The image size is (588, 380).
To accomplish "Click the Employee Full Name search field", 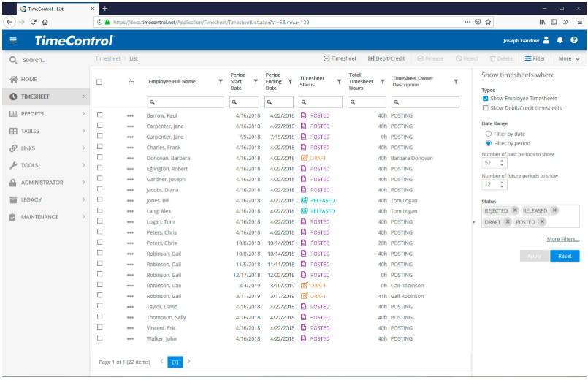I will click(x=186, y=102).
